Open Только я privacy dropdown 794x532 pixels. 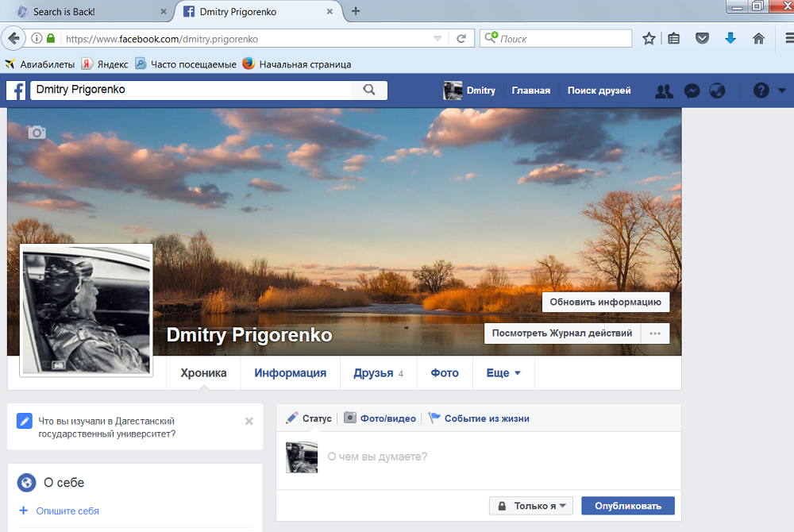coord(531,506)
